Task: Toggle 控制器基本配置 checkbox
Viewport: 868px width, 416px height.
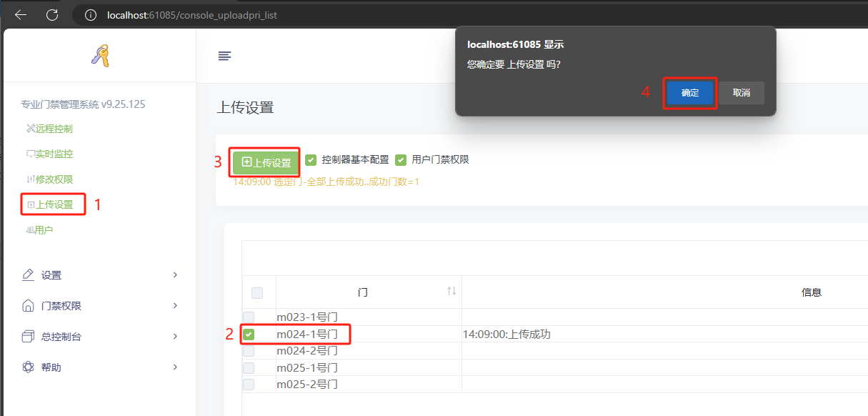Action: [311, 159]
